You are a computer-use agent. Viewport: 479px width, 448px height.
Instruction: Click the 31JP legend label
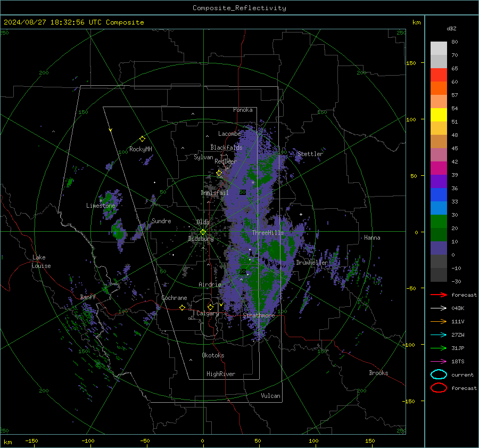(458, 348)
